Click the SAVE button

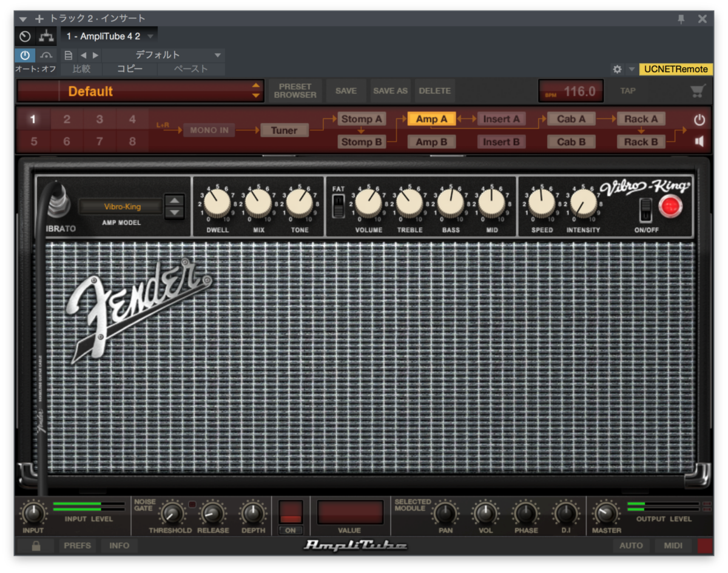(x=346, y=91)
